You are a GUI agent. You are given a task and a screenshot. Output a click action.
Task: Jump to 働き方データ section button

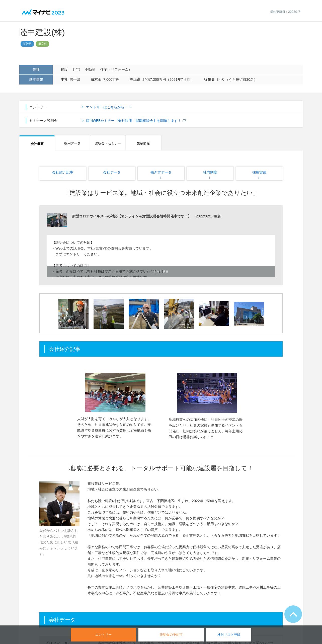(161, 173)
